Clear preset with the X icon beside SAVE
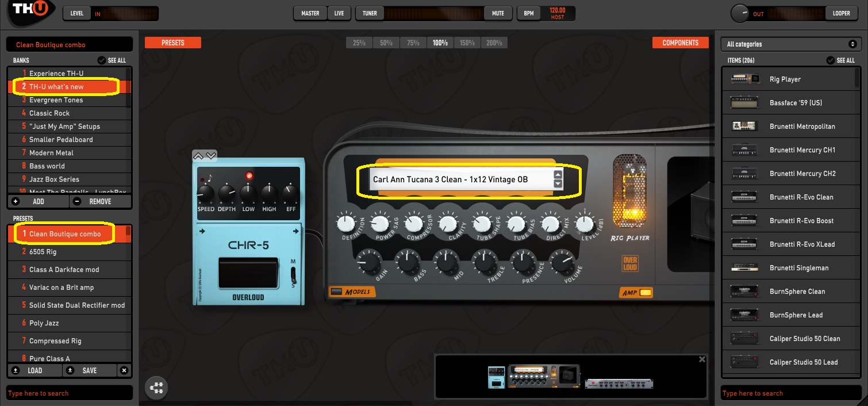The image size is (868, 406). point(124,371)
